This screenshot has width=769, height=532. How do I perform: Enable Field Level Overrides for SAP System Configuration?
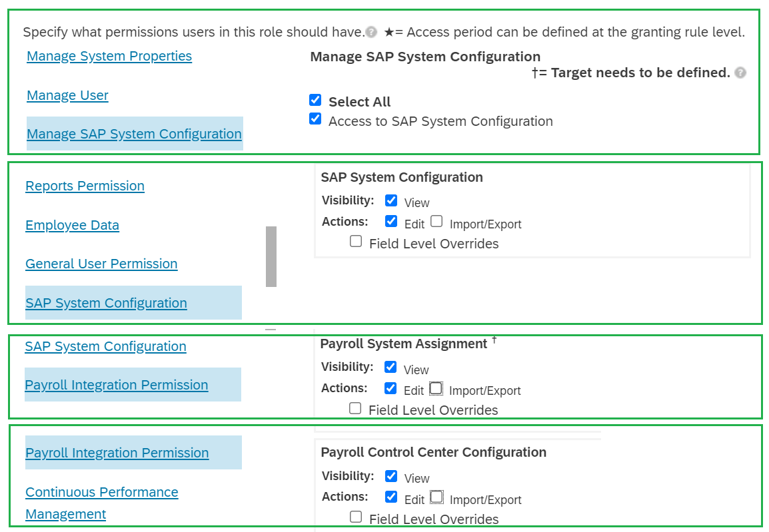click(356, 241)
